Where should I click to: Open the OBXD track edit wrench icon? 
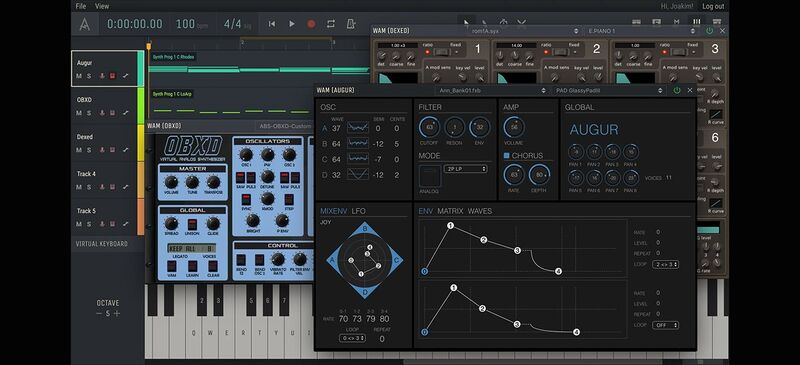[126, 113]
